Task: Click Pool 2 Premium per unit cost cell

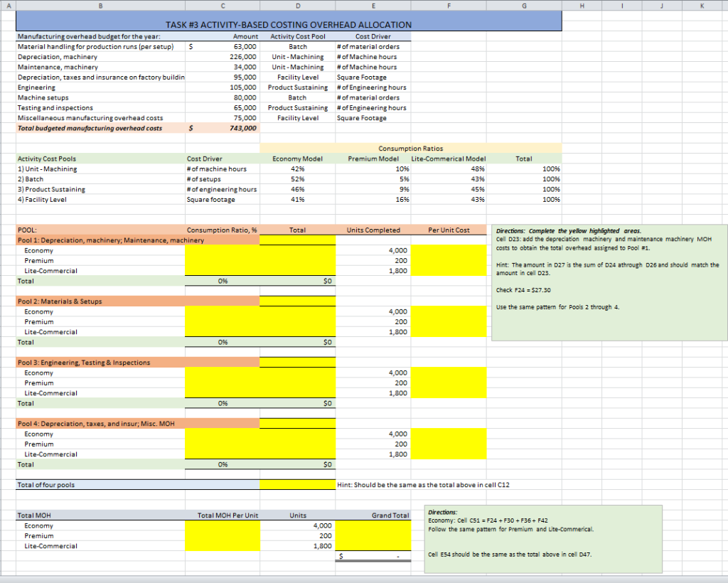Action: tap(449, 321)
